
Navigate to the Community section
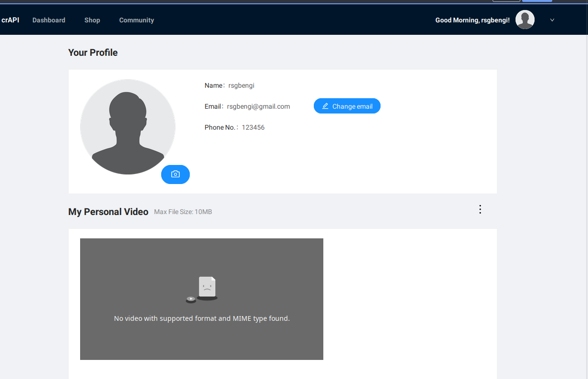[x=136, y=20]
